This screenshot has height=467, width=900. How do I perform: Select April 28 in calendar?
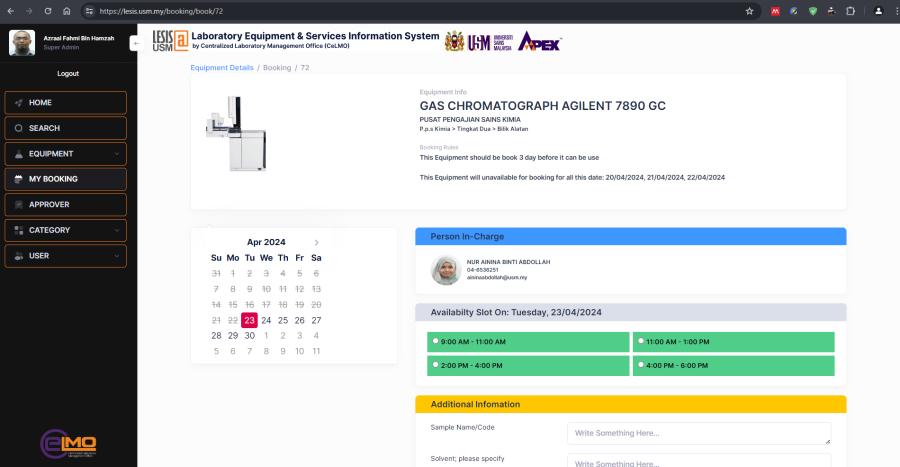coord(216,336)
